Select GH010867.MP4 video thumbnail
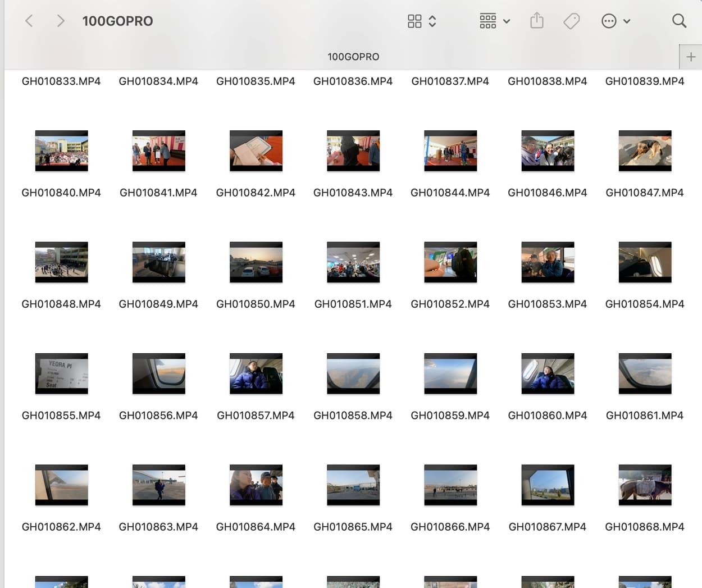 pos(548,485)
